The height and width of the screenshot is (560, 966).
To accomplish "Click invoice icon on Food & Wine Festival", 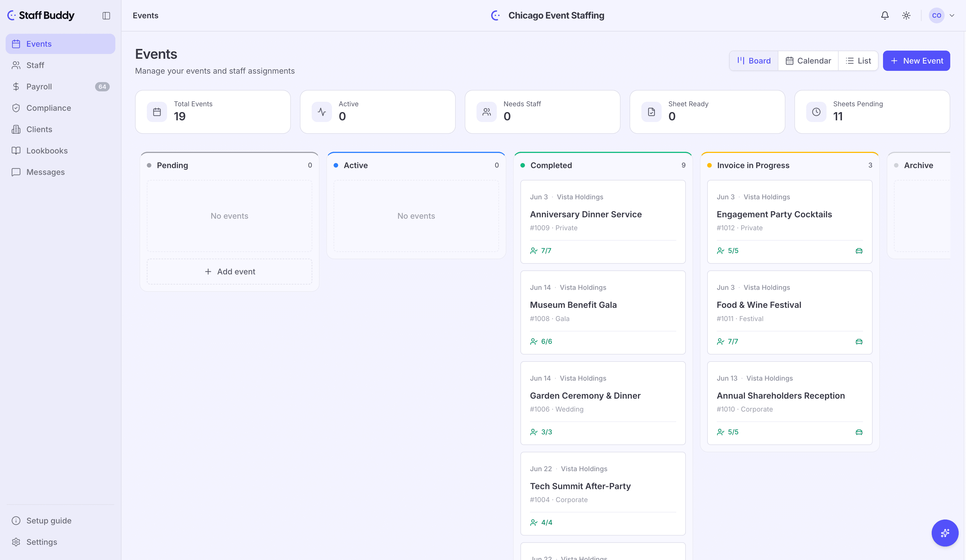I will [859, 342].
